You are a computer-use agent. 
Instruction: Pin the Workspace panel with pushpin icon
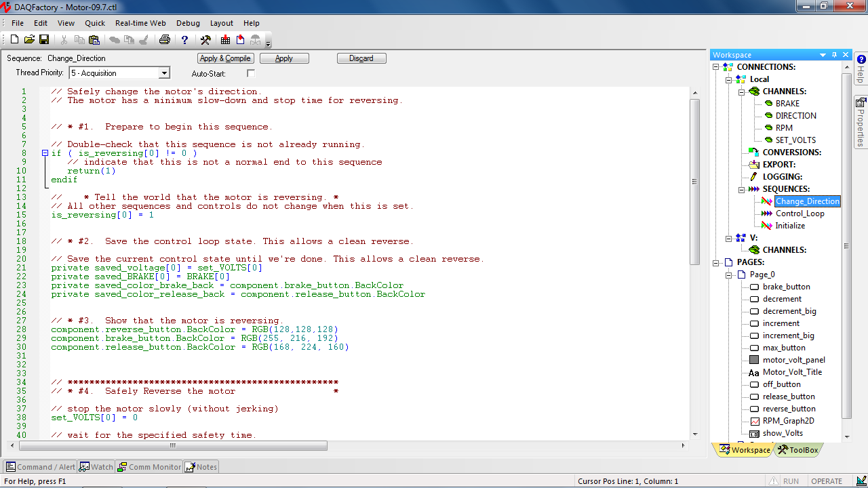click(x=834, y=55)
